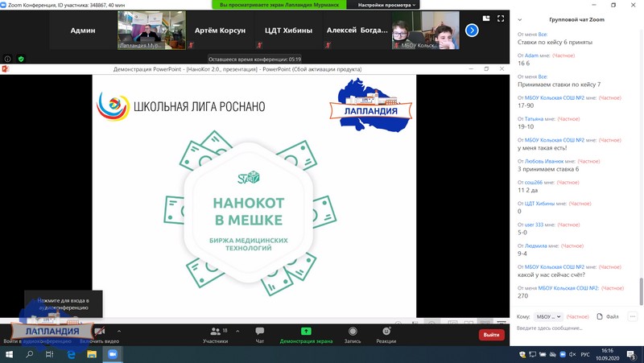Click message 'Принимаем ставки по кейсу 7'
This screenshot has width=644, height=363.
559,85
